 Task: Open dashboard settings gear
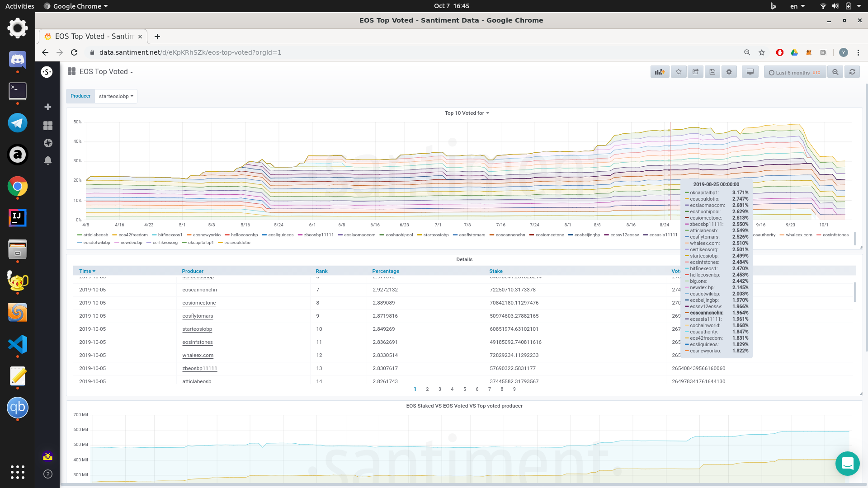coord(729,72)
